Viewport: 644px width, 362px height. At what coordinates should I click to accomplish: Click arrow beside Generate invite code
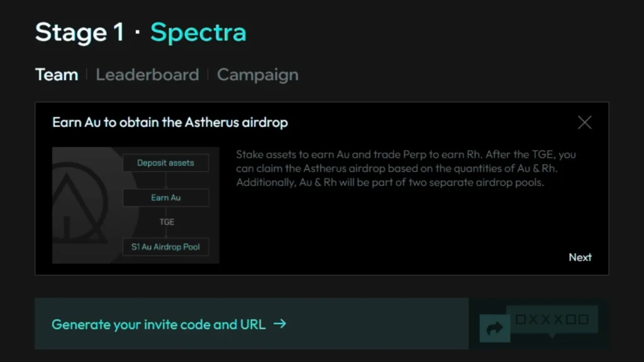click(x=280, y=324)
